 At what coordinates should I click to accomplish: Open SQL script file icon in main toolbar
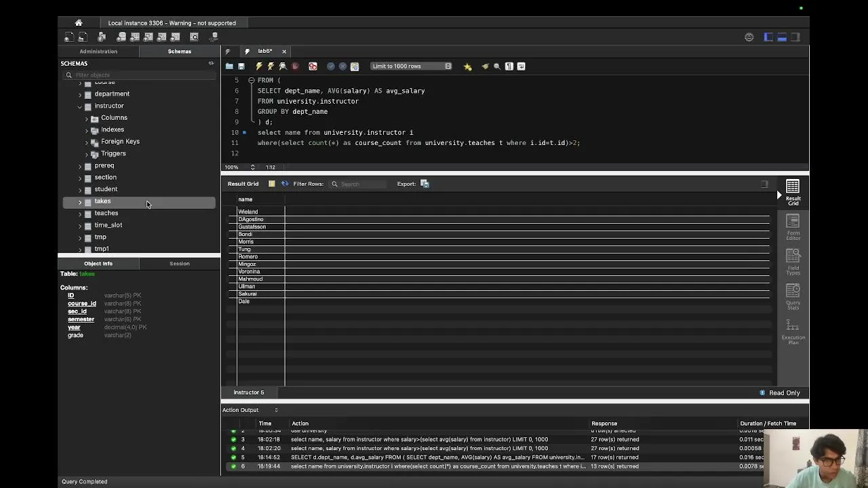pyautogui.click(x=83, y=37)
